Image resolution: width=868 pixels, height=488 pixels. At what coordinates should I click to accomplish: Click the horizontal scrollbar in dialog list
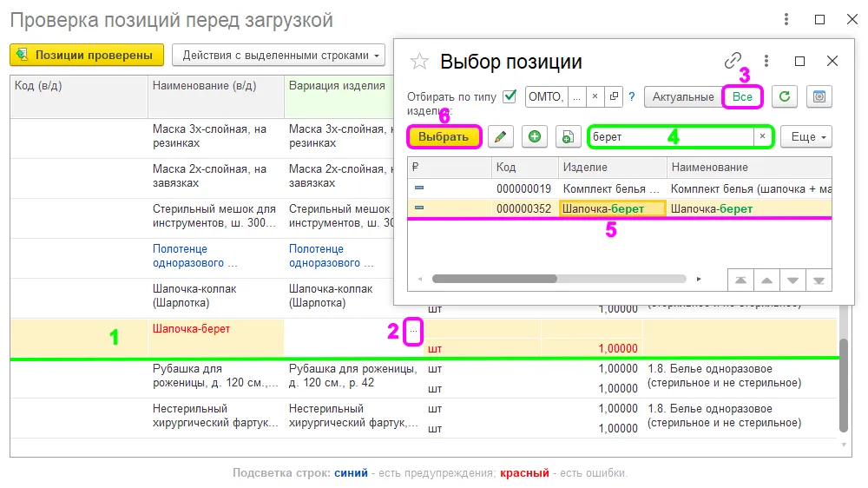[495, 279]
